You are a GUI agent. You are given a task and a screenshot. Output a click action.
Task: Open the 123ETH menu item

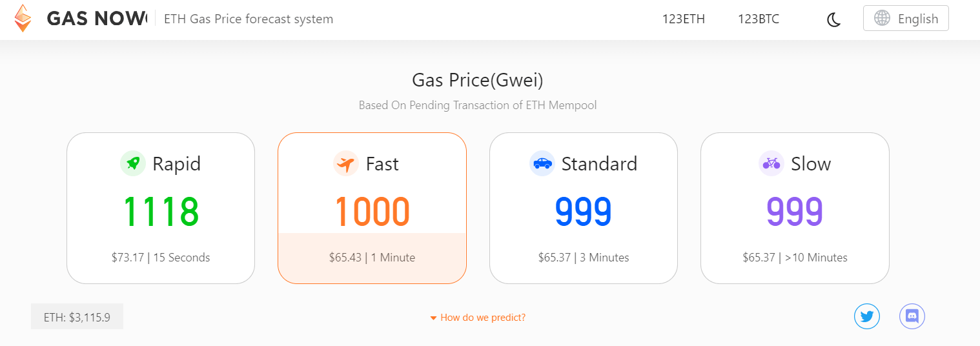pos(683,19)
